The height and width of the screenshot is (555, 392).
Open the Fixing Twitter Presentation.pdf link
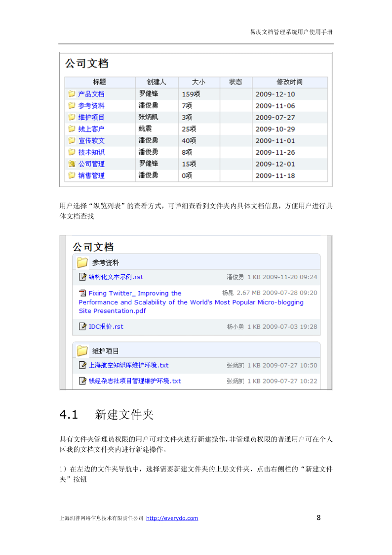click(x=191, y=302)
